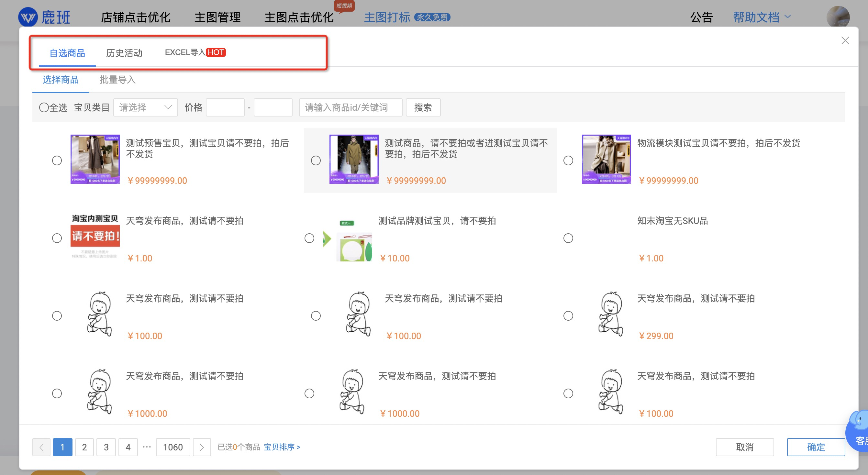
Task: Click the 搜索 search button
Action: pyautogui.click(x=423, y=107)
